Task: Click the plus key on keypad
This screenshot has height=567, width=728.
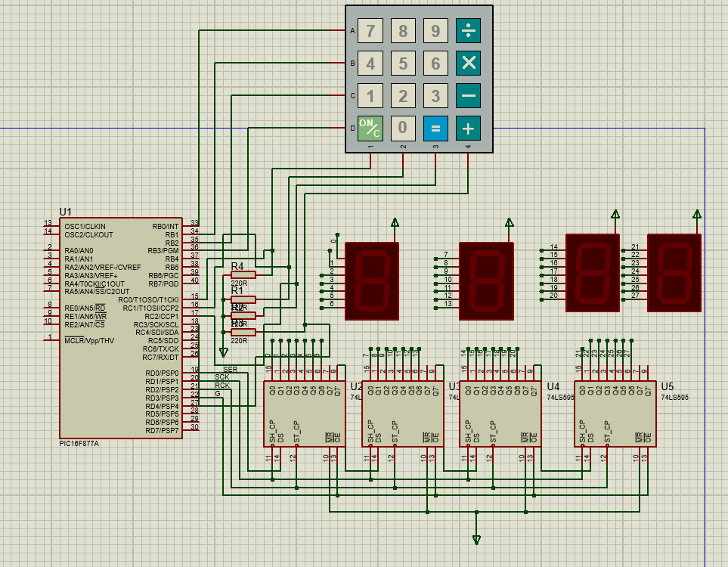Action: point(468,129)
